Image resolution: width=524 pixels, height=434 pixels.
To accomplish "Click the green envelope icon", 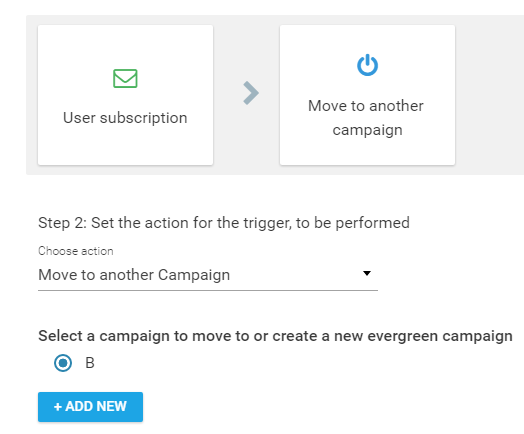I will coord(125,79).
